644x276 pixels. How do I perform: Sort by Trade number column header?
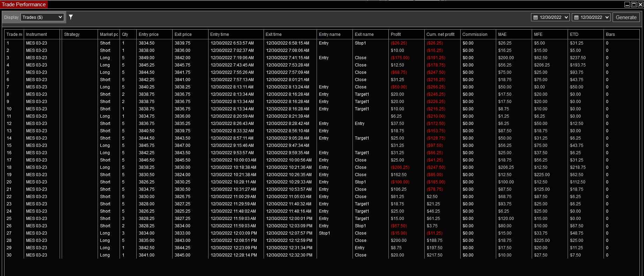(14, 34)
